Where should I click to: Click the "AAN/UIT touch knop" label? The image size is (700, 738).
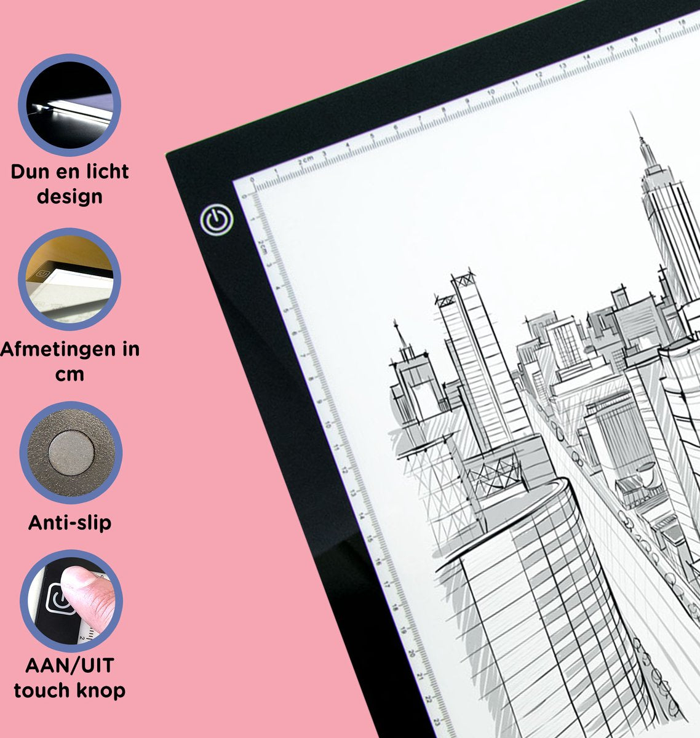(70, 678)
